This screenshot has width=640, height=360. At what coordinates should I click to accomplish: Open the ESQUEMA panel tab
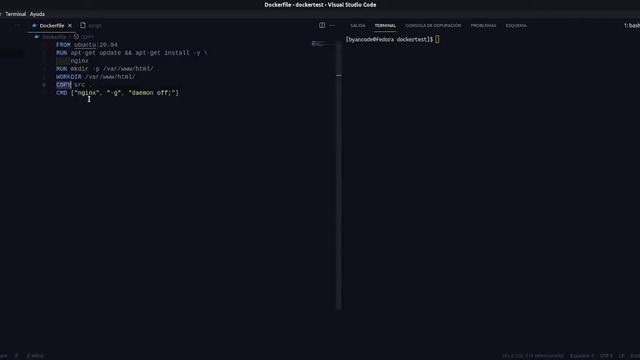click(x=516, y=25)
